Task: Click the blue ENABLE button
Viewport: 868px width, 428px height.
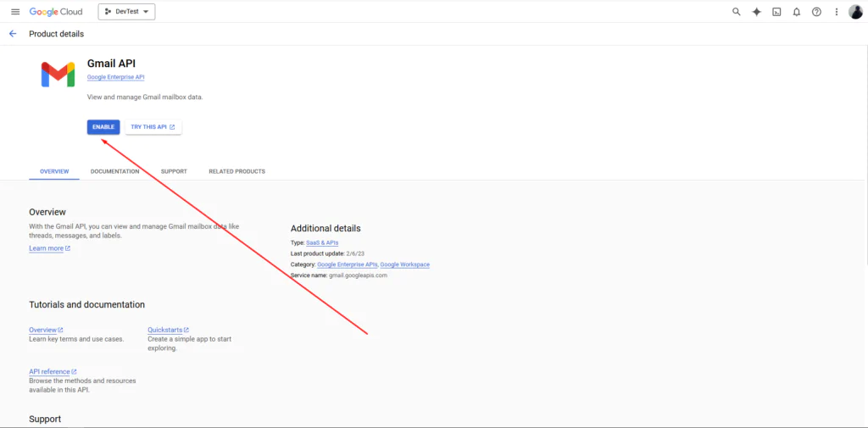Action: point(103,127)
